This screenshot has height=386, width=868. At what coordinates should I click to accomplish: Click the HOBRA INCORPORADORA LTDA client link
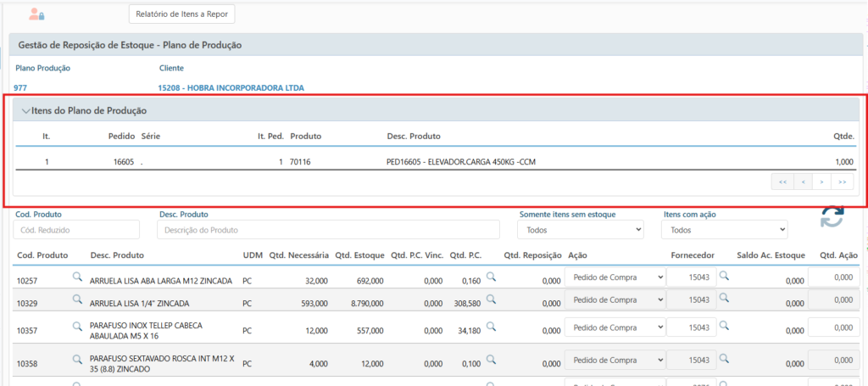pos(231,87)
